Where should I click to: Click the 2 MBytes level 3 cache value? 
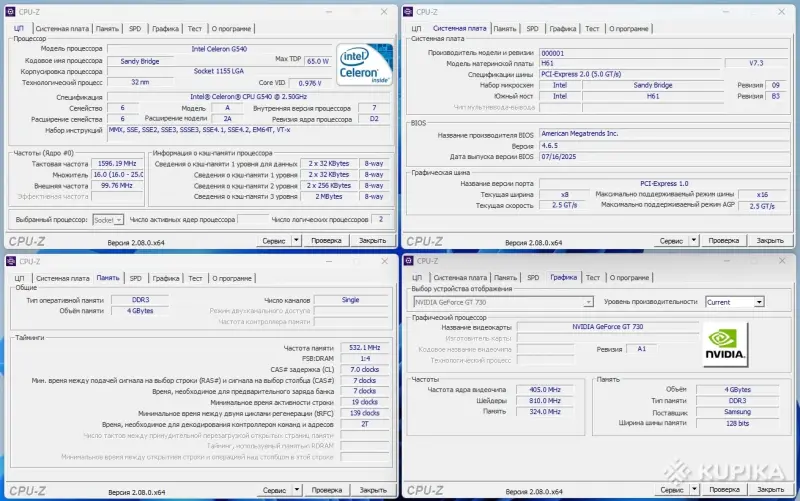coord(329,196)
